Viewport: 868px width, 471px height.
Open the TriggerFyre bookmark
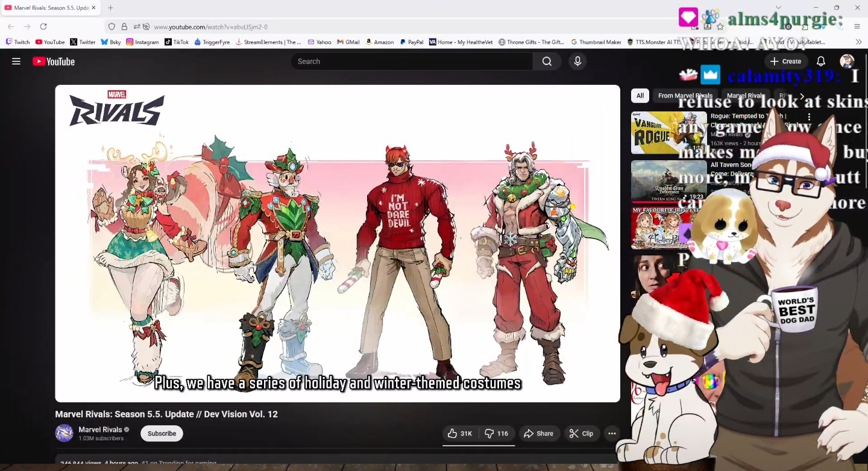[x=212, y=42]
